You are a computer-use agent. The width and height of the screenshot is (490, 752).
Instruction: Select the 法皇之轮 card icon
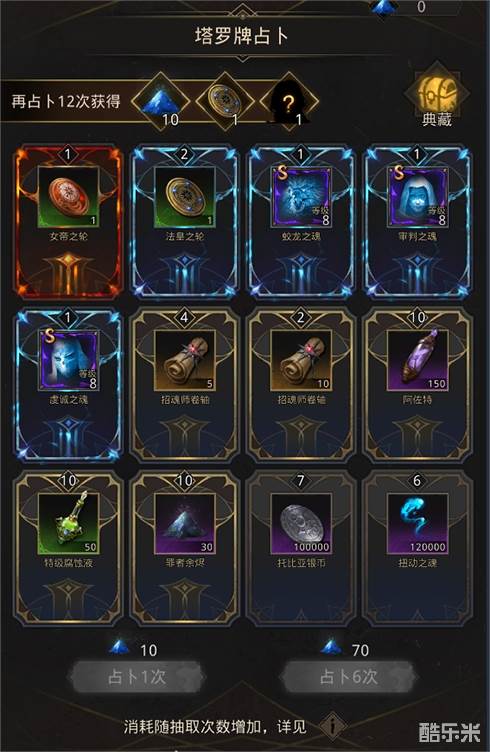184,221
